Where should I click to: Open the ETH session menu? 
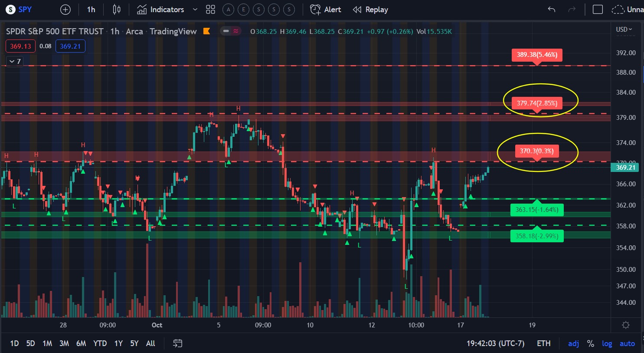544,343
